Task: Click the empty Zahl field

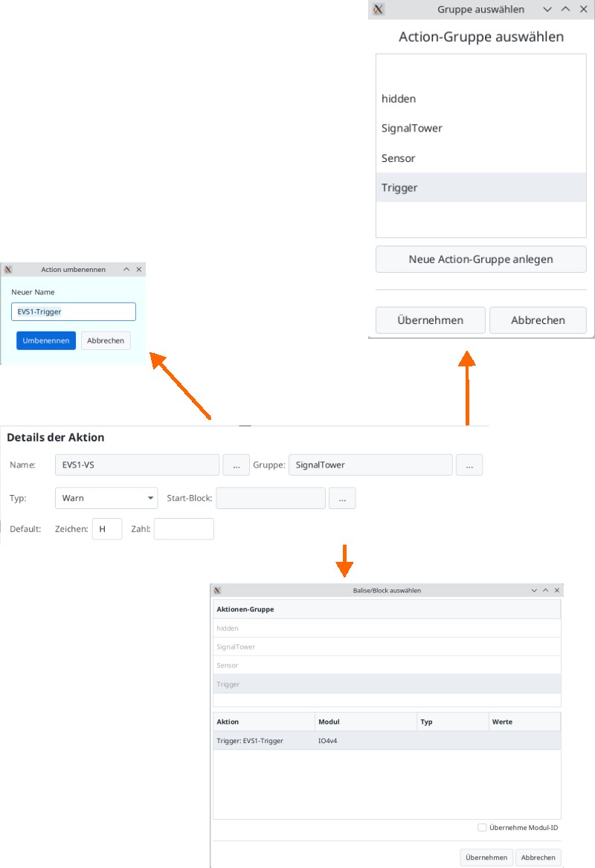Action: (x=184, y=529)
